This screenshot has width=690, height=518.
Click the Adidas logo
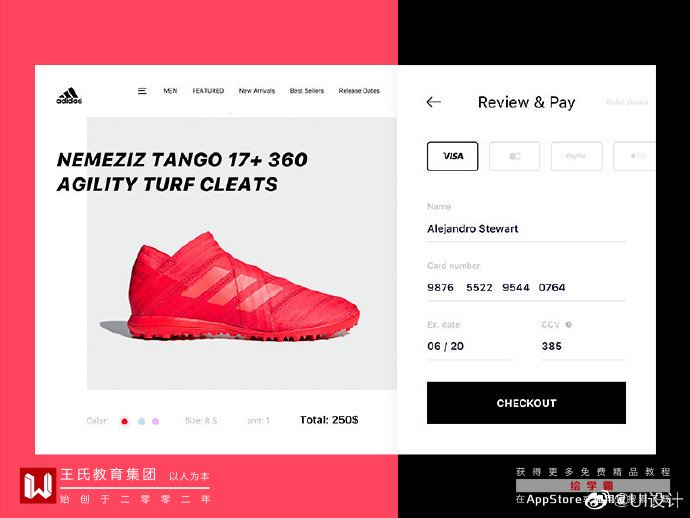(69, 96)
